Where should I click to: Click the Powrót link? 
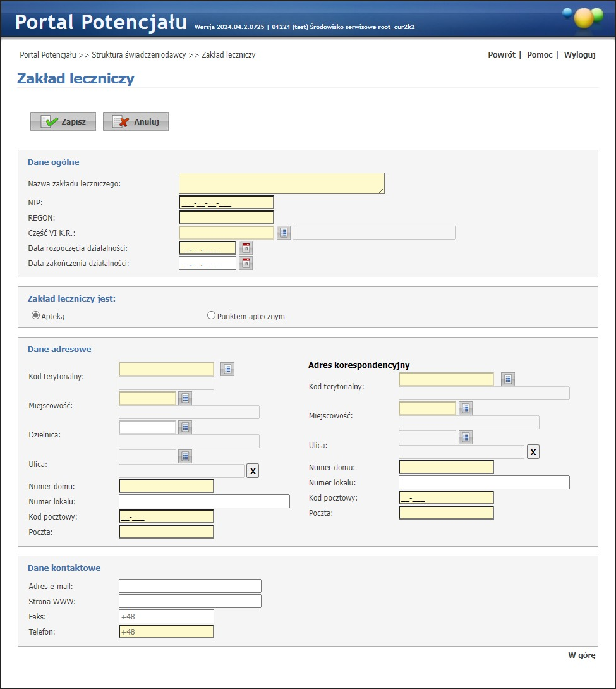coord(501,55)
